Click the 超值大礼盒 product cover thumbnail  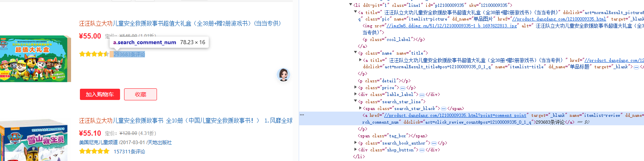[x=35, y=59]
